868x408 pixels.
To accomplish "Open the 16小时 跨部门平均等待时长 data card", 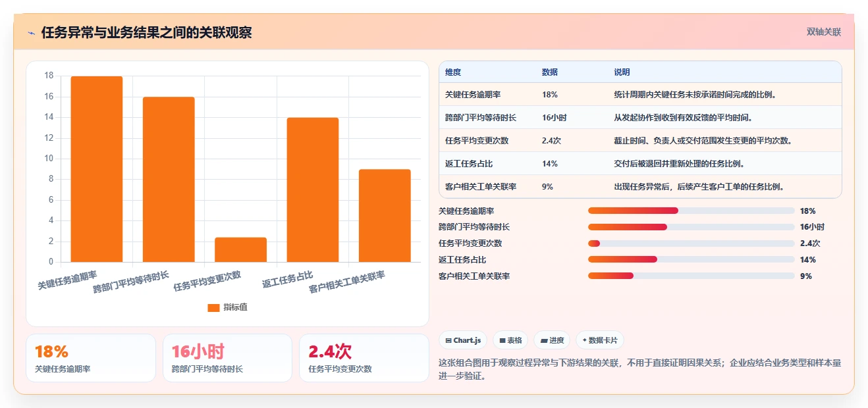I will click(x=227, y=358).
